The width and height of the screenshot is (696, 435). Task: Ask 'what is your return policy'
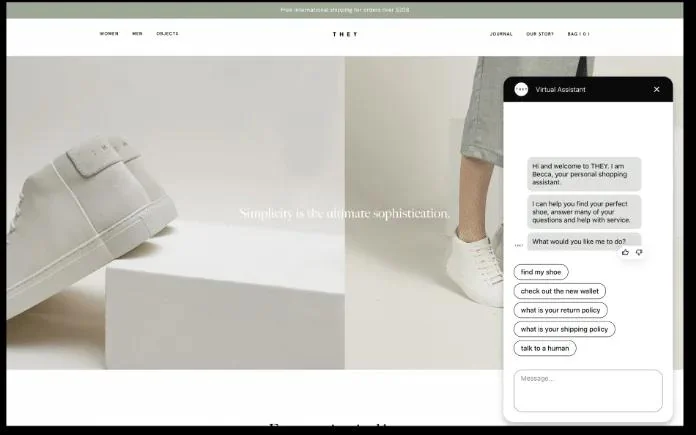(x=561, y=310)
